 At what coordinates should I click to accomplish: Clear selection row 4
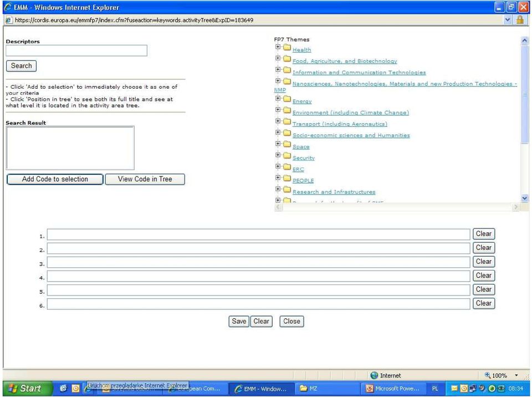click(484, 276)
